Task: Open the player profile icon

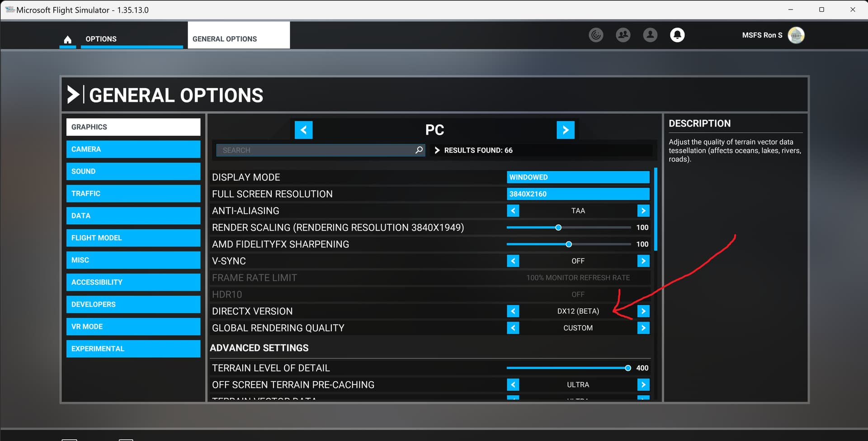Action: click(650, 35)
